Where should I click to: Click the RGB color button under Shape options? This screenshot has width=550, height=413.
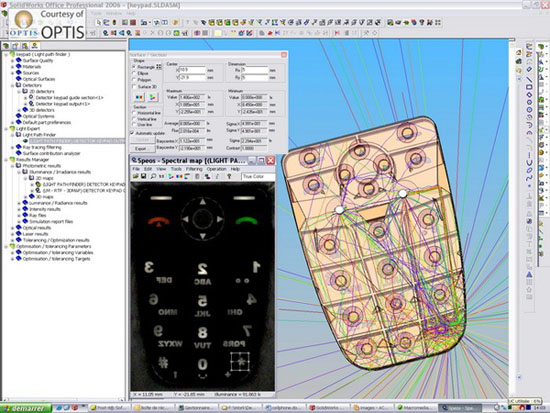pyautogui.click(x=139, y=97)
